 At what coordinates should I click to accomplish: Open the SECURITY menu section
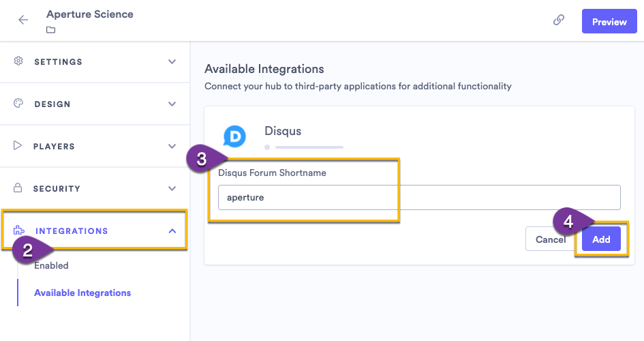[95, 189]
